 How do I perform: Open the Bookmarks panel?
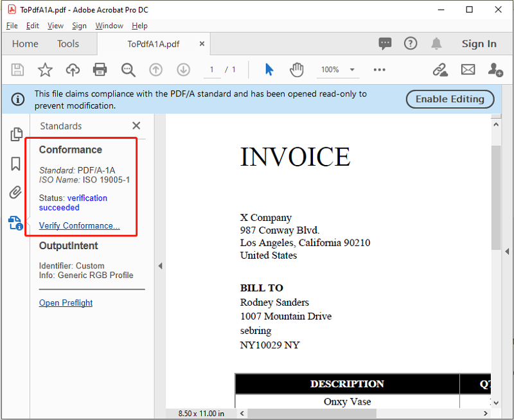[x=15, y=164]
